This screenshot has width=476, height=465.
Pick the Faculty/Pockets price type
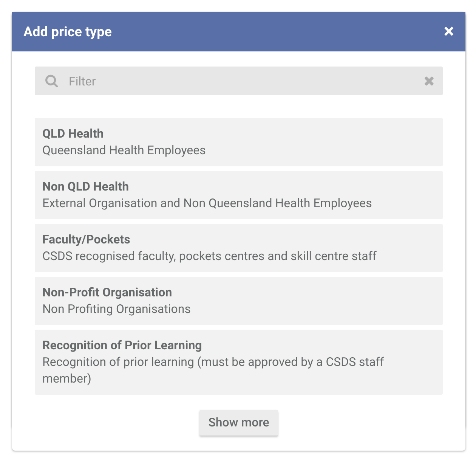click(239, 248)
